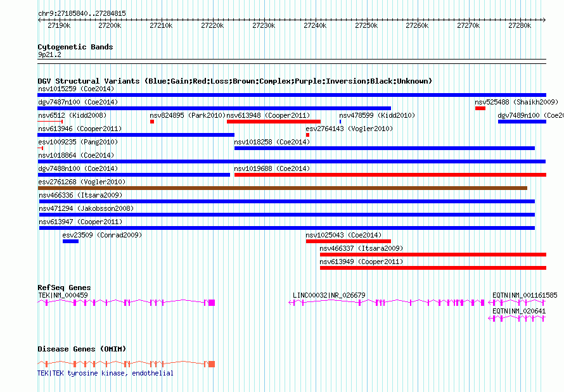Open the dgv7487n100 (Coe2014) blue variant bar
This screenshot has height=392, width=564.
(214, 108)
